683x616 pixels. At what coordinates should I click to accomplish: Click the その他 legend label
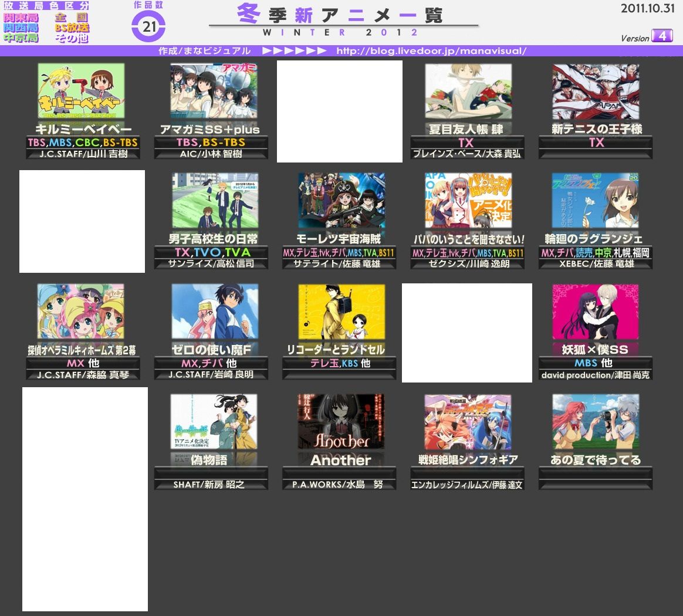pyautogui.click(x=72, y=38)
